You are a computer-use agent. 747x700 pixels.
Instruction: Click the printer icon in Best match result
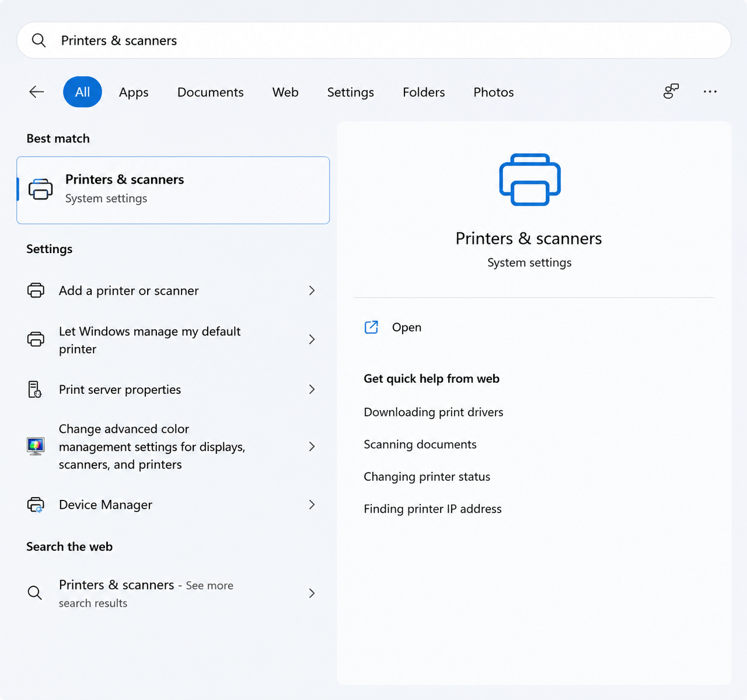pyautogui.click(x=40, y=189)
